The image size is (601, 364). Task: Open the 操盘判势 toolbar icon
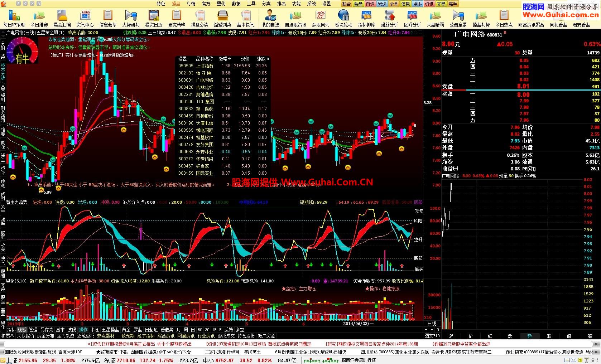[481, 18]
